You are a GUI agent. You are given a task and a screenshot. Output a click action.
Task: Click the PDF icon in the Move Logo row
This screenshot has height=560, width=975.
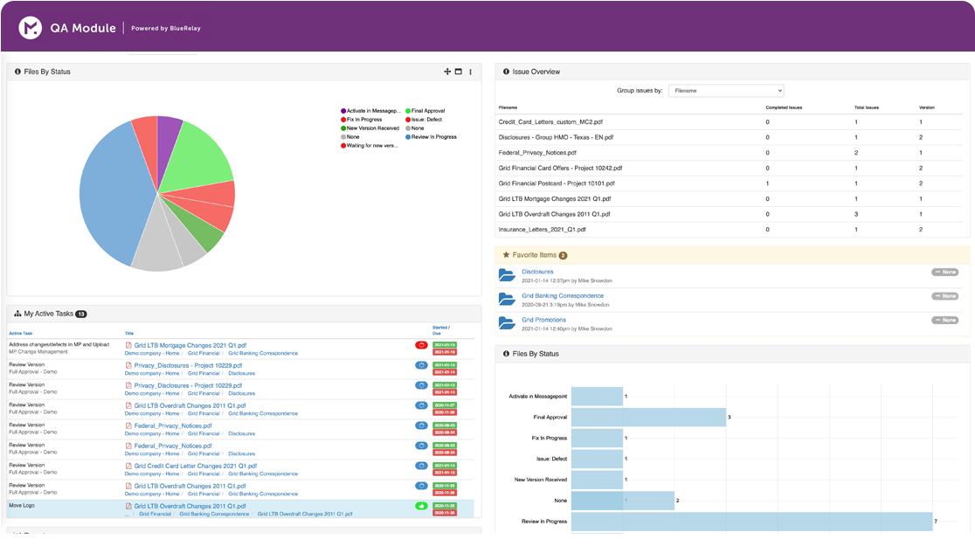128,506
